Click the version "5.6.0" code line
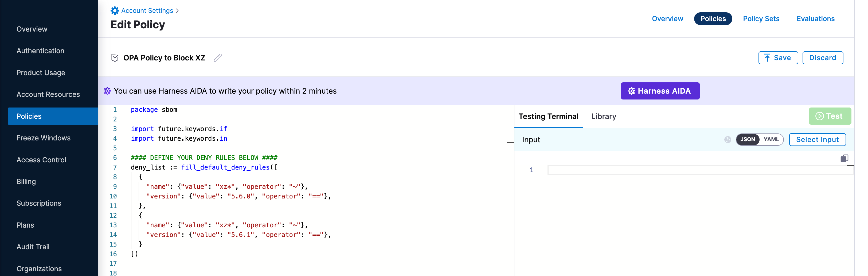Viewport: 868px width, 276px height. pyautogui.click(x=238, y=196)
